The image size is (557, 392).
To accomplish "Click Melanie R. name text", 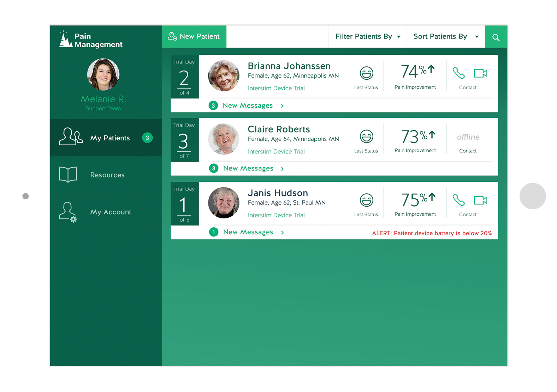I will 103,99.
